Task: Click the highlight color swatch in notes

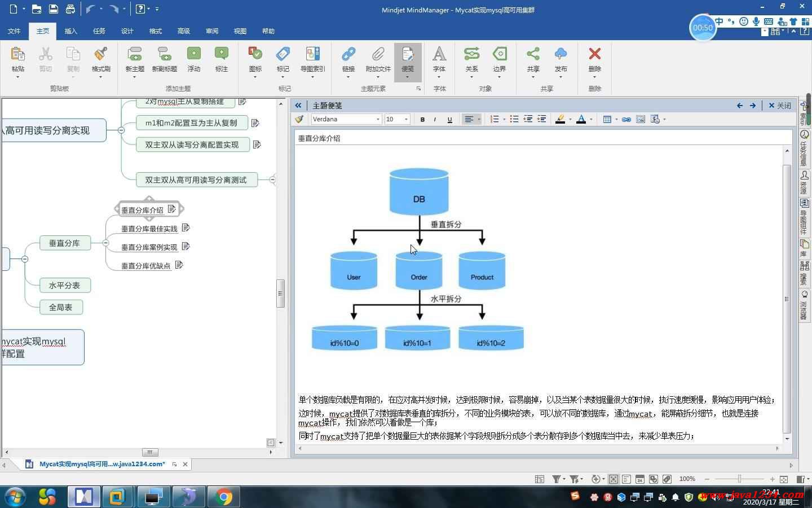Action: 560,119
